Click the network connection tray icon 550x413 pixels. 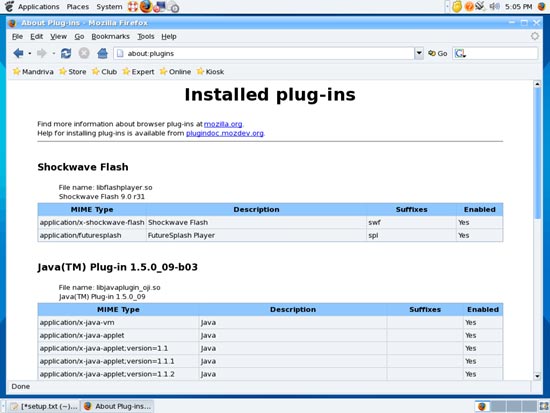(481, 6)
